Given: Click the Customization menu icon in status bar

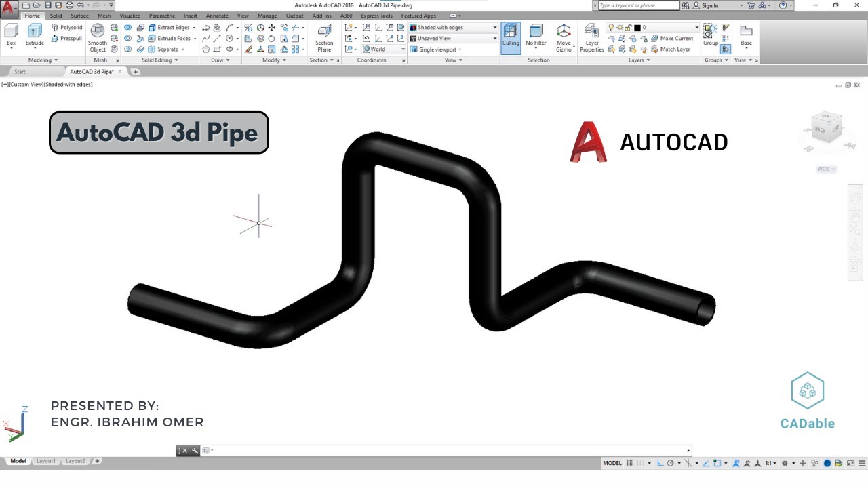Looking at the screenshot, I should tap(862, 463).
